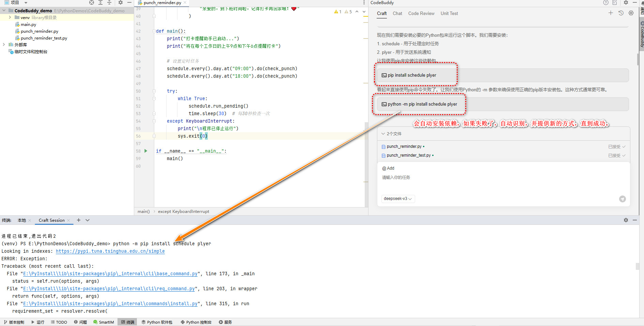
Task: Open the deepseek-v3 model selector dropdown
Action: pos(398,199)
